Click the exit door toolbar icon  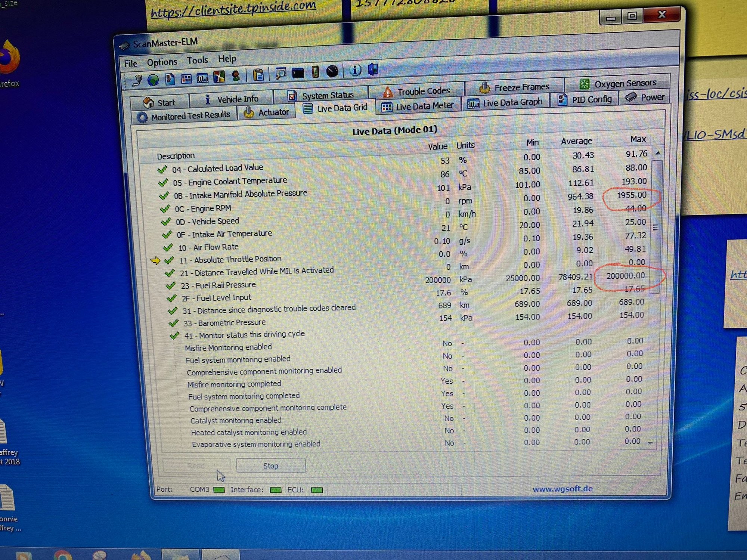(373, 69)
